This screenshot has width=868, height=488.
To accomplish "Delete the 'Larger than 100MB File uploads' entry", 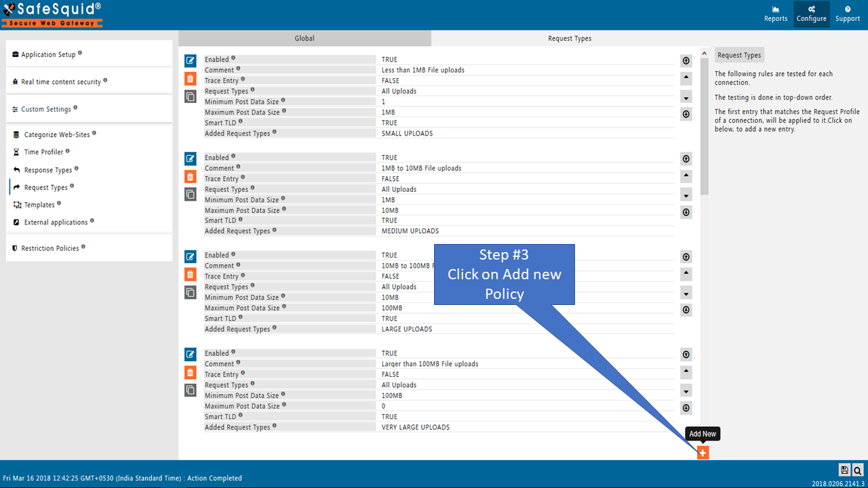I will pyautogui.click(x=191, y=372).
